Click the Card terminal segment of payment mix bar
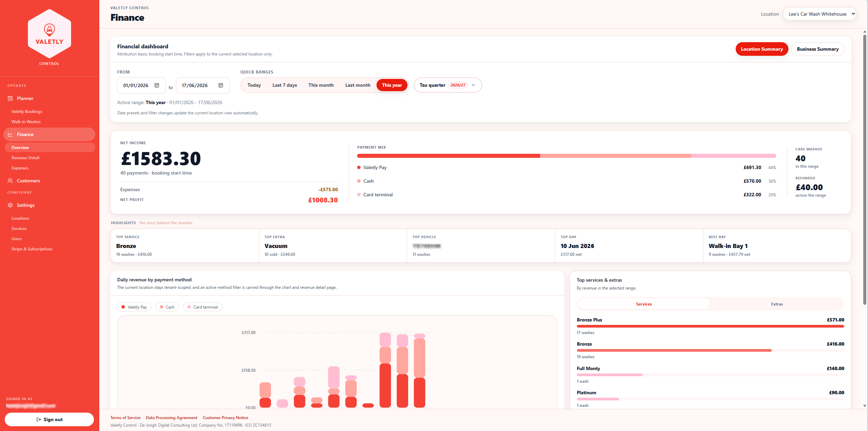The height and width of the screenshot is (431, 868). point(734,156)
